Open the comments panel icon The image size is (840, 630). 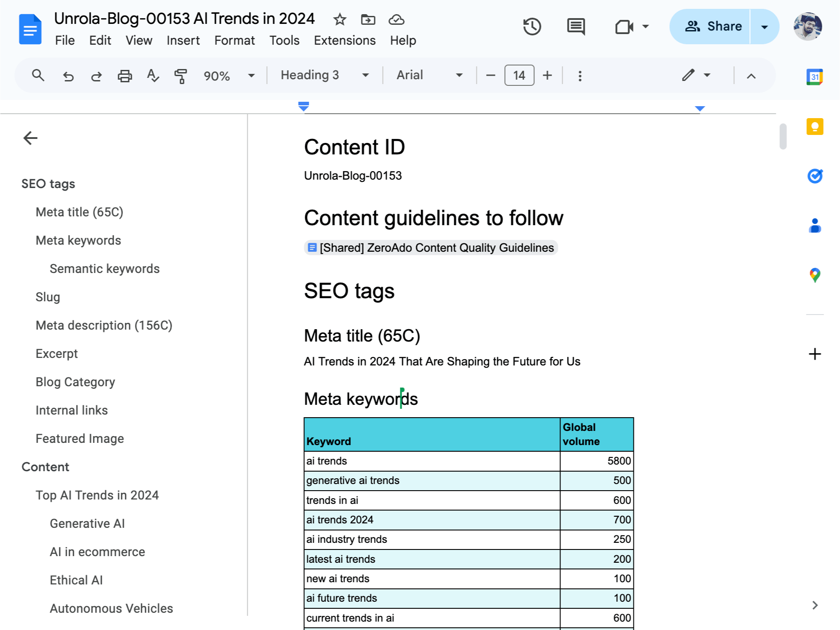point(575,27)
